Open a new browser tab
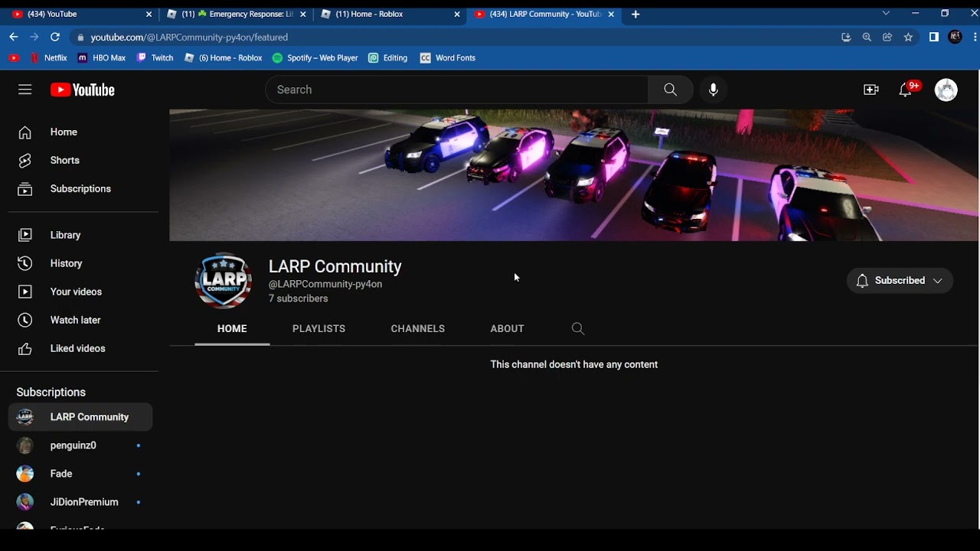 tap(635, 15)
